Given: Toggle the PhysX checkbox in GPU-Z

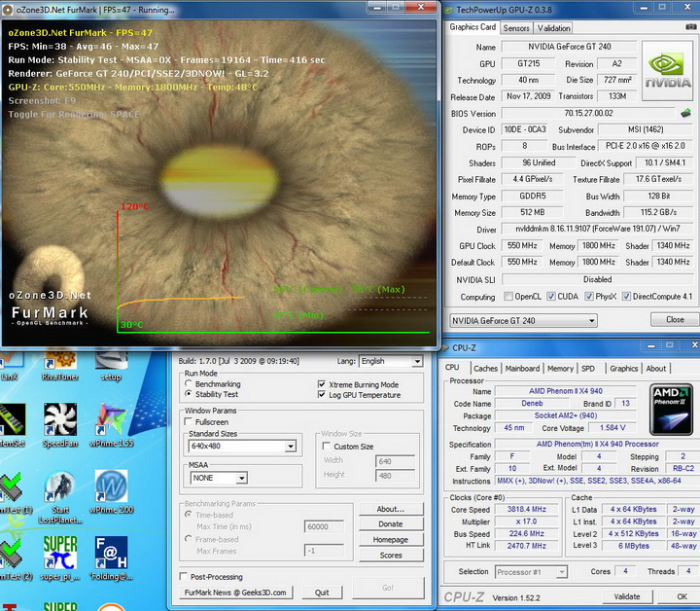Looking at the screenshot, I should (x=589, y=296).
